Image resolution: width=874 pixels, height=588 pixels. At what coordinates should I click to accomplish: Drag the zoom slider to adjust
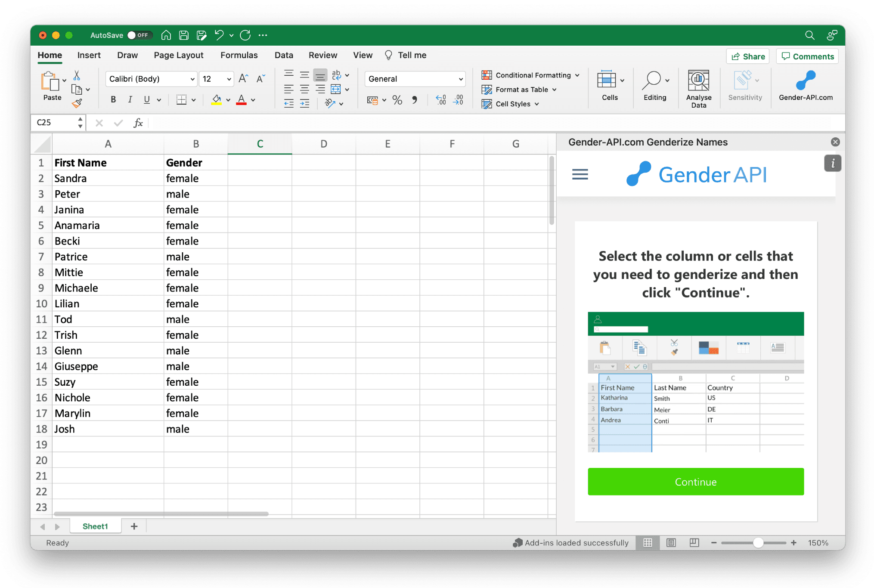[761, 543]
